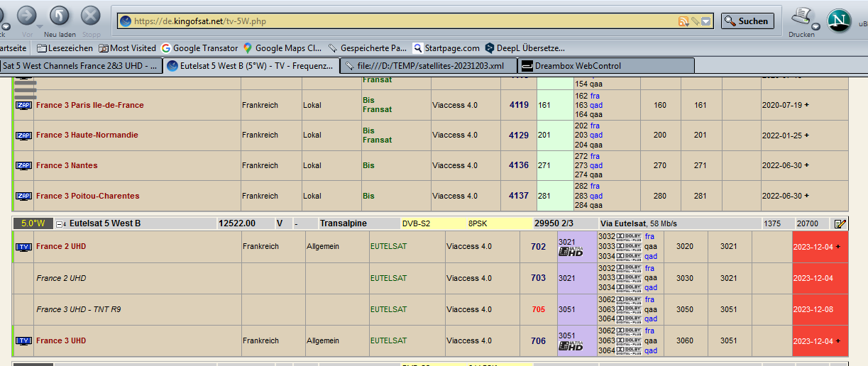Screen dimensions: 868x366
Task: Click the Forward (Vor) navigation button
Action: click(27, 15)
